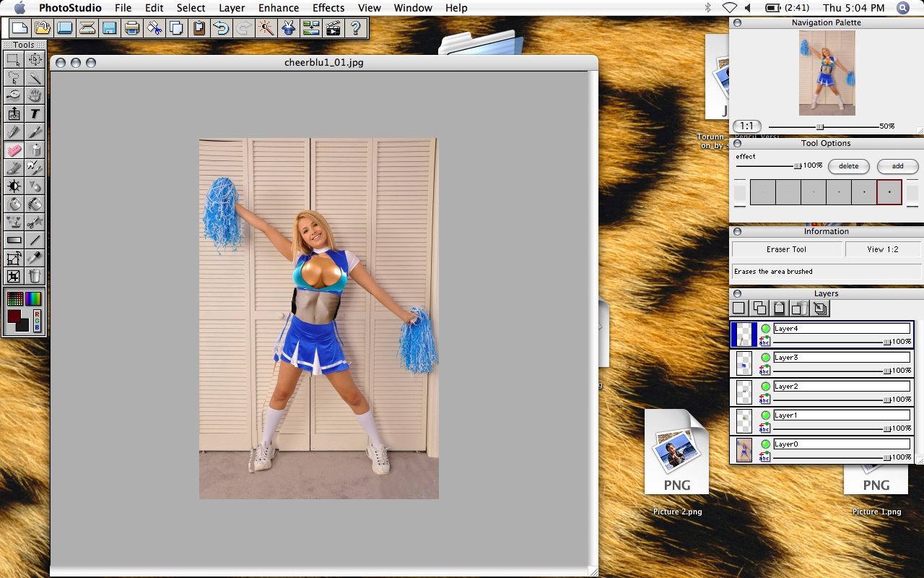Select the crop tool in Tools palette
The height and width of the screenshot is (578, 924).
[14, 276]
